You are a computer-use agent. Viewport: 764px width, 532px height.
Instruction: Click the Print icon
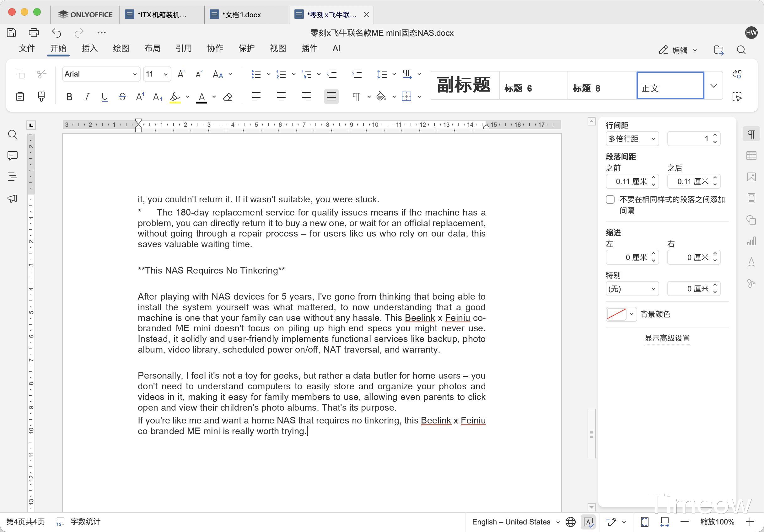click(34, 33)
